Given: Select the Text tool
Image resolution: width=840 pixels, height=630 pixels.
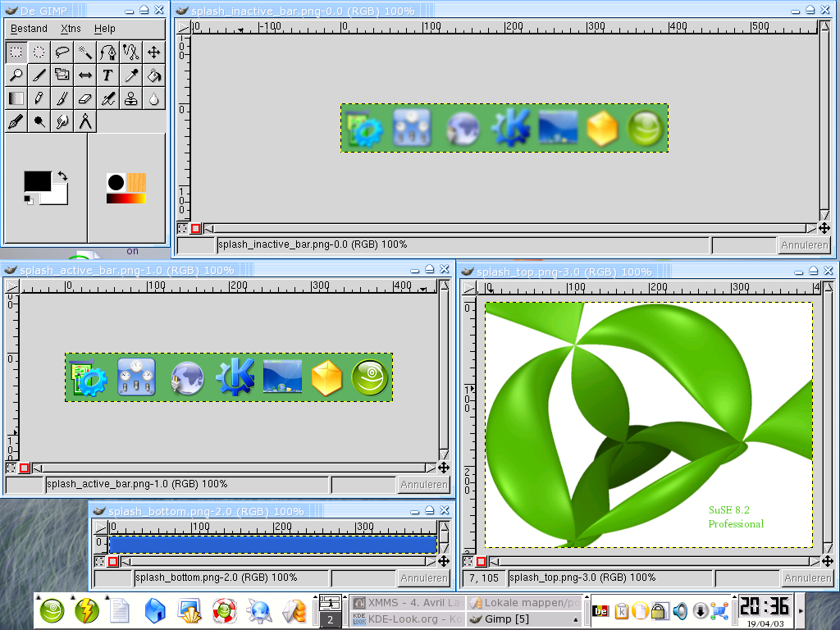Looking at the screenshot, I should tap(107, 75).
